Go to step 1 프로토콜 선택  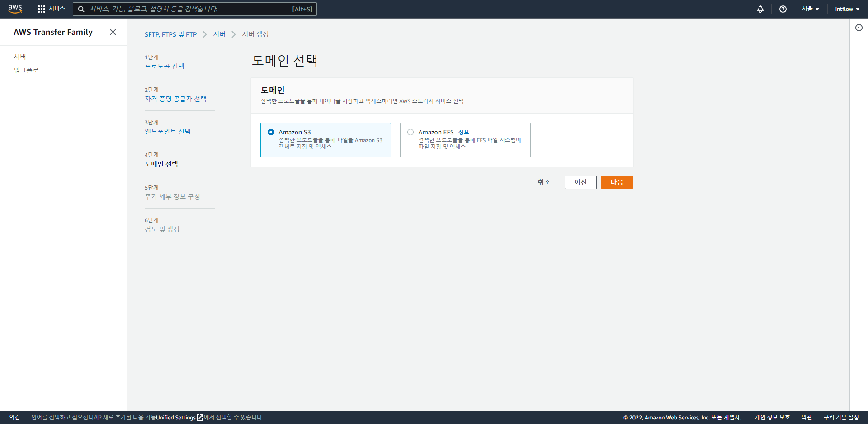click(x=165, y=66)
